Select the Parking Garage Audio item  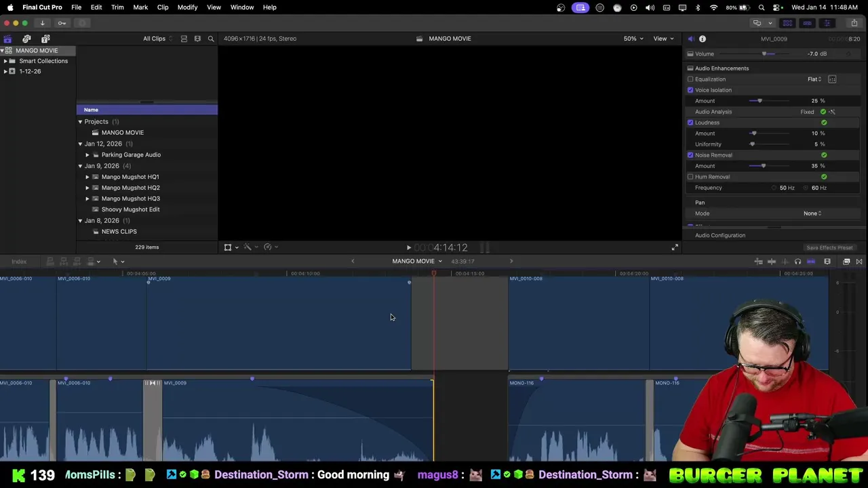[131, 155]
